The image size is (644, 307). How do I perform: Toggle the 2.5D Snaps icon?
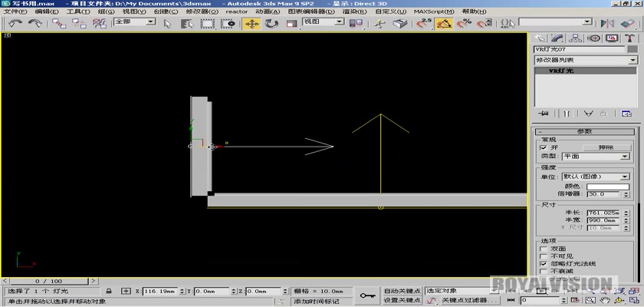[424, 24]
